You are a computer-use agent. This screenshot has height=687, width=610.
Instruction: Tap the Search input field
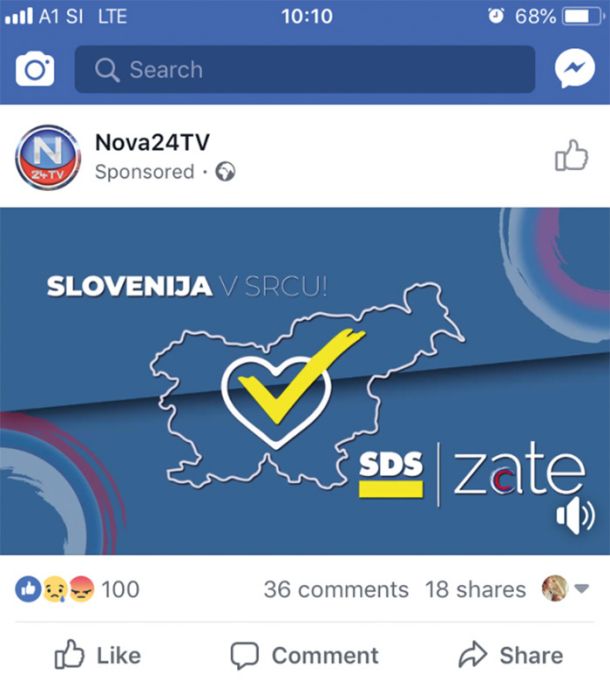[x=305, y=69]
